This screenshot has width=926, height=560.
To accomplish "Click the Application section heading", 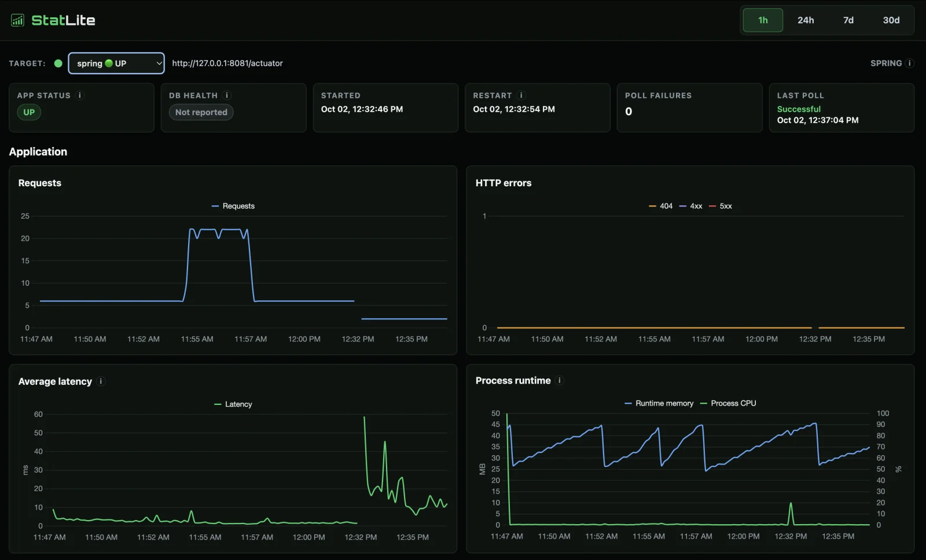I will point(38,152).
